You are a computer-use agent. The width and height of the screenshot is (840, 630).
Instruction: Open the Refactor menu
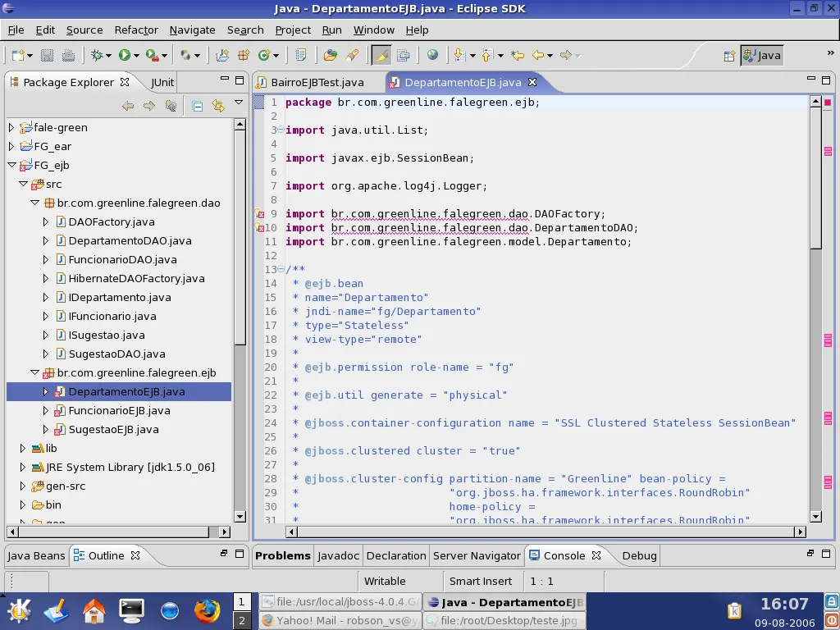coord(136,30)
